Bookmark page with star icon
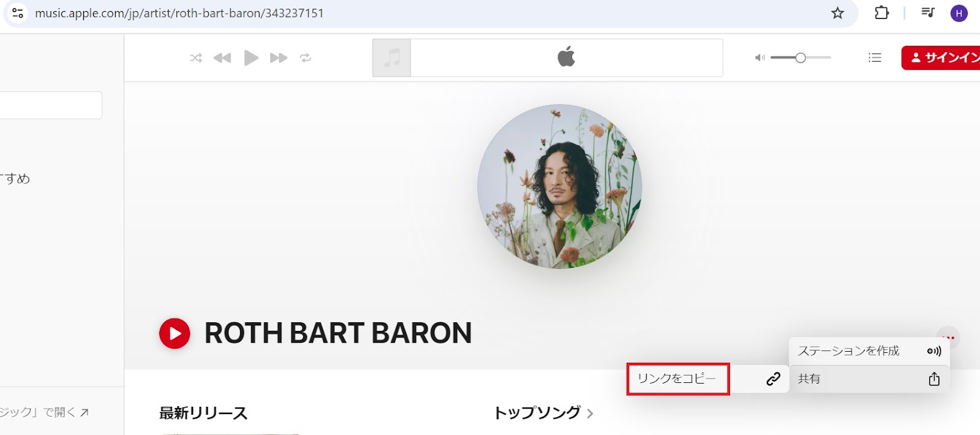Screen dimensions: 980x435 click(837, 13)
